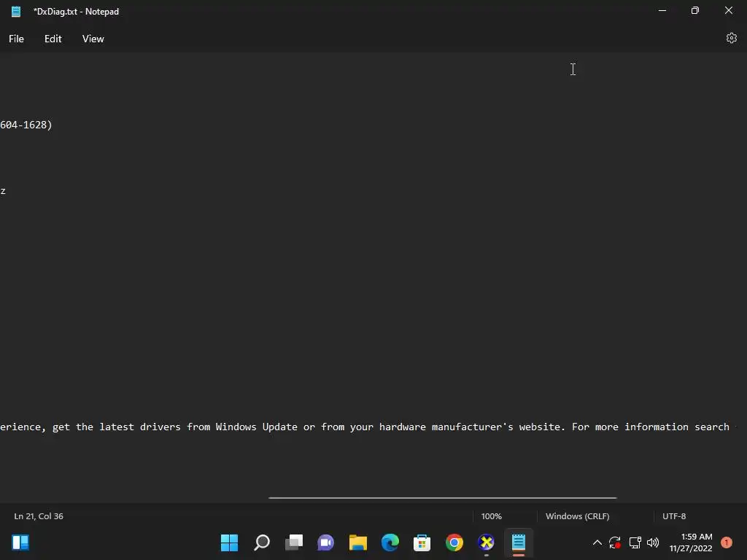Viewport: 747px width, 560px height.
Task: Click the horizontal scrollbar thumb
Action: pyautogui.click(x=443, y=497)
